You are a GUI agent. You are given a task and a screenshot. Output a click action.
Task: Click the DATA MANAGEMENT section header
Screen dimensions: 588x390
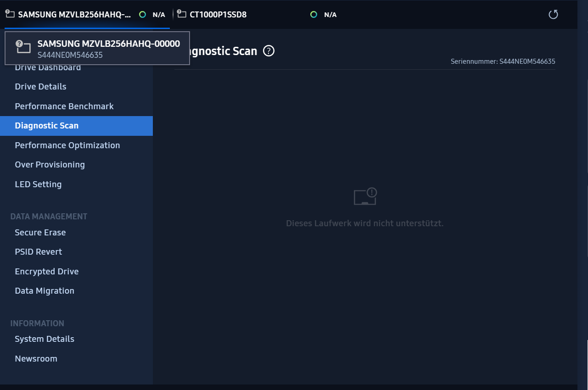(49, 217)
